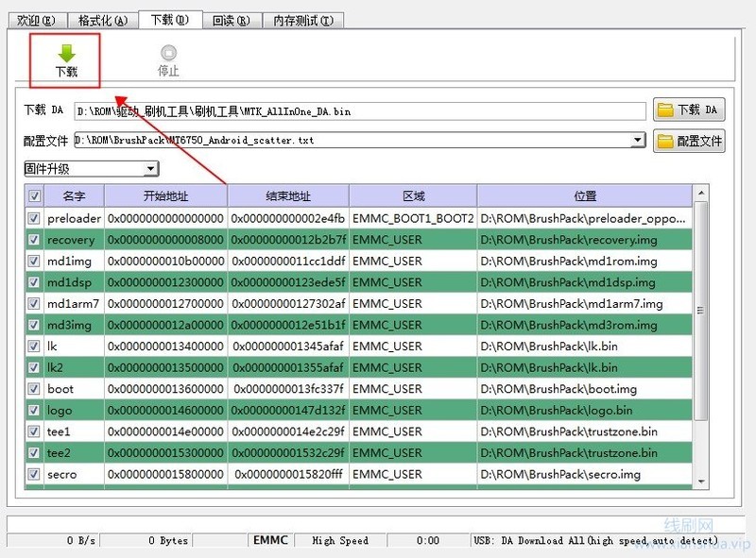This screenshot has height=558, width=756.
Task: Select D:\ROM\BrushPack\logo.bin location cell
Action: click(x=585, y=410)
